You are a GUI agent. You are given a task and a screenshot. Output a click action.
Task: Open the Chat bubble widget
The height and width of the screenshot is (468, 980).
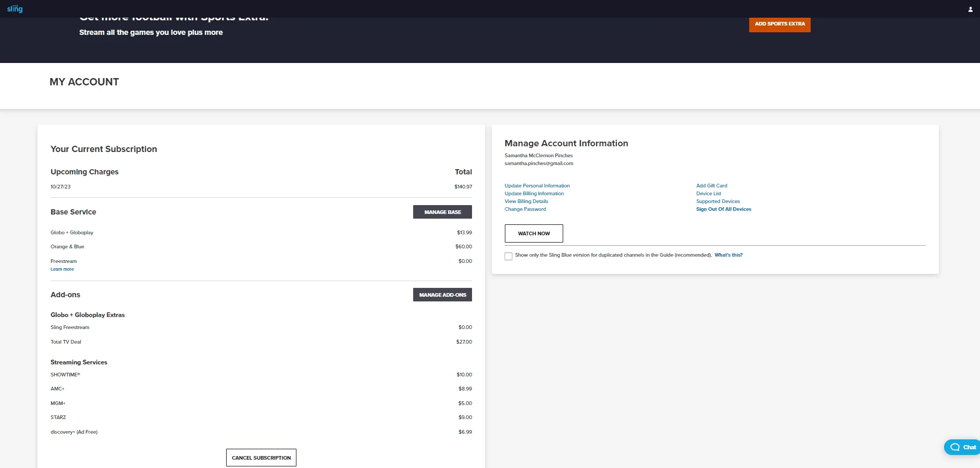click(x=962, y=447)
